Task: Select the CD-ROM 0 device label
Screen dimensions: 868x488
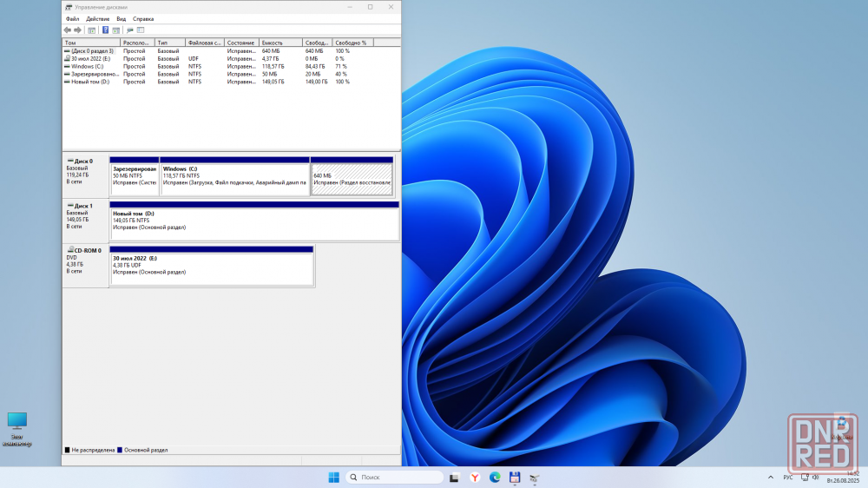Action: (x=86, y=266)
